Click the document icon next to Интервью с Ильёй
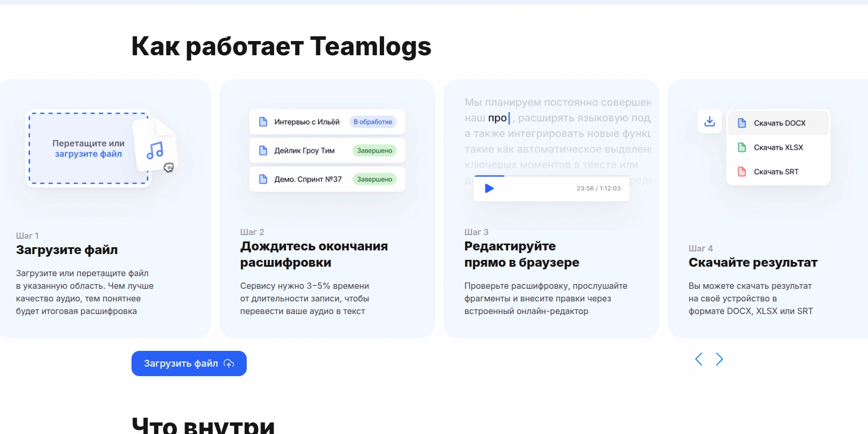Image resolution: width=868 pixels, height=434 pixels. (264, 122)
